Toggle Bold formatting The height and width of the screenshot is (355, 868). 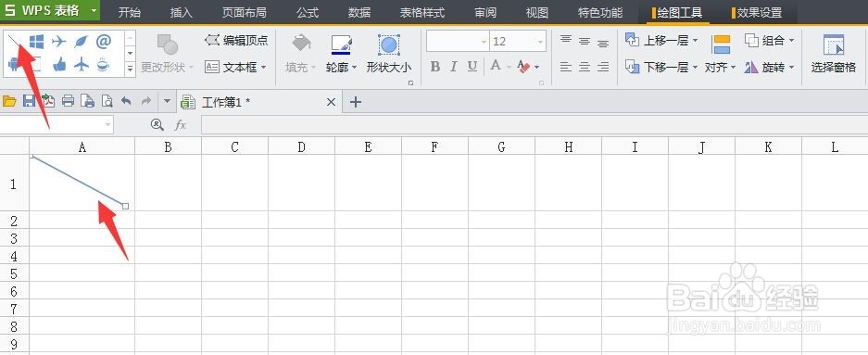[435, 67]
